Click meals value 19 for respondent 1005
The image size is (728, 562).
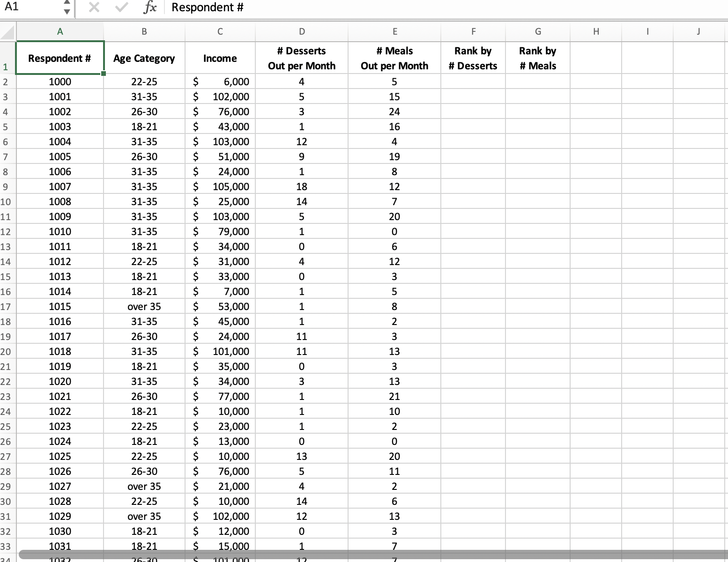tap(394, 157)
